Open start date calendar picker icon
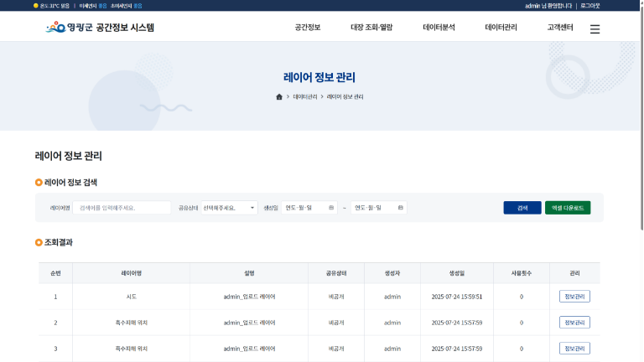644x362 pixels. pyautogui.click(x=332, y=208)
